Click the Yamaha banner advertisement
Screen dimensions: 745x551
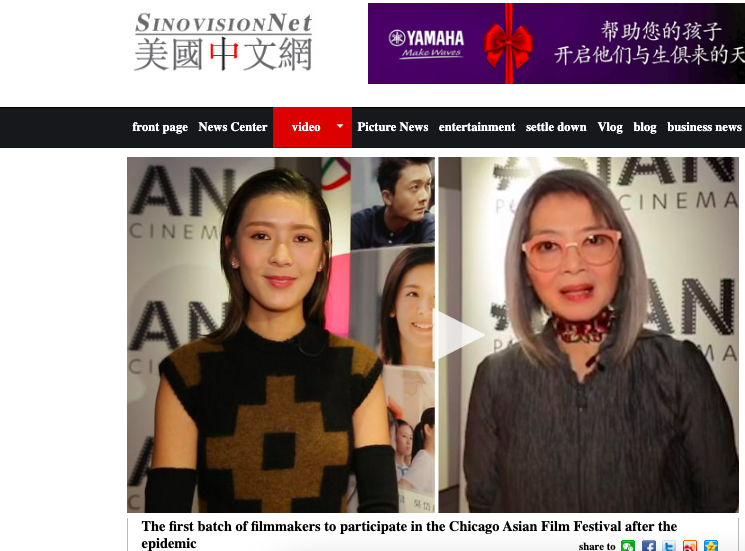556,44
